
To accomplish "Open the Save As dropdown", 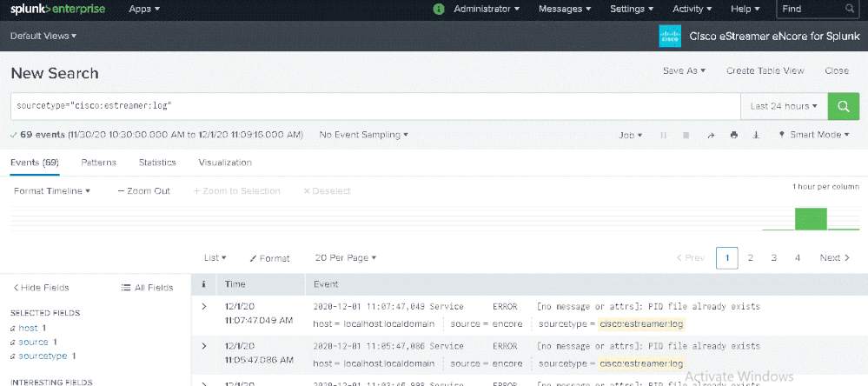I will (684, 71).
